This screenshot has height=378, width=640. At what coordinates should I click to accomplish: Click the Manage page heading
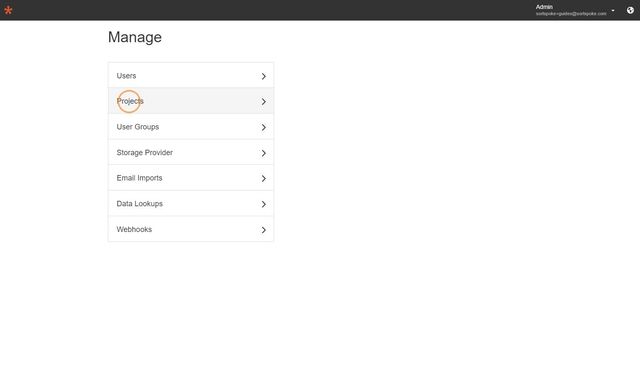pyautogui.click(x=135, y=37)
